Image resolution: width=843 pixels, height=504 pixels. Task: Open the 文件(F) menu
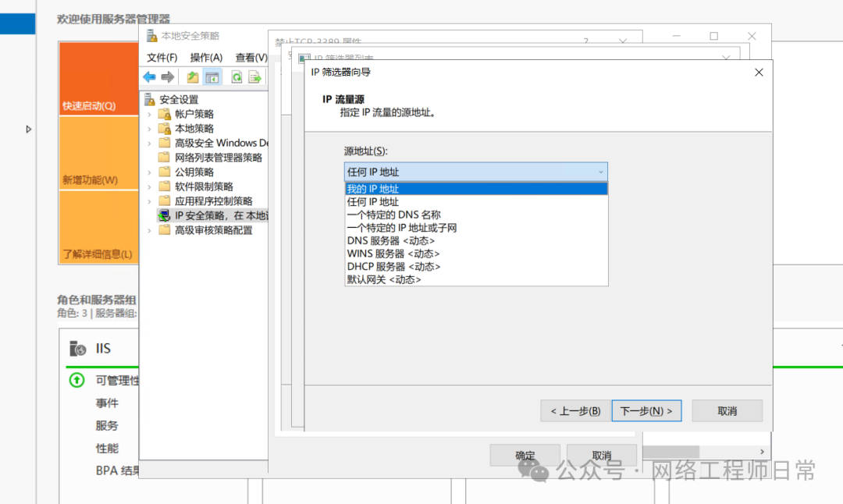[162, 57]
